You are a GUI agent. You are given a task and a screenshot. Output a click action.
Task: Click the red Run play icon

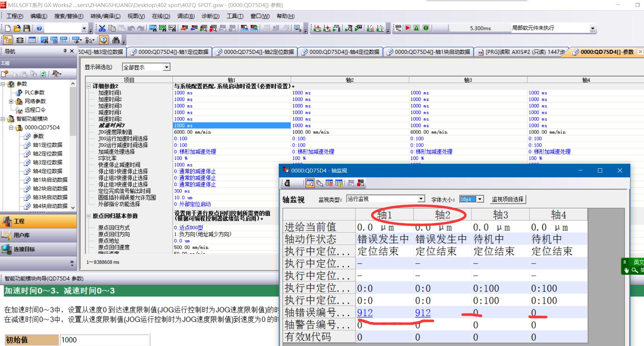click(407, 28)
